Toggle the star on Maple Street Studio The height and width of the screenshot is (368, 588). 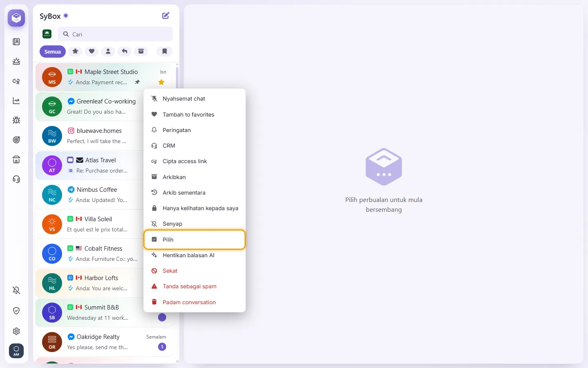161,82
